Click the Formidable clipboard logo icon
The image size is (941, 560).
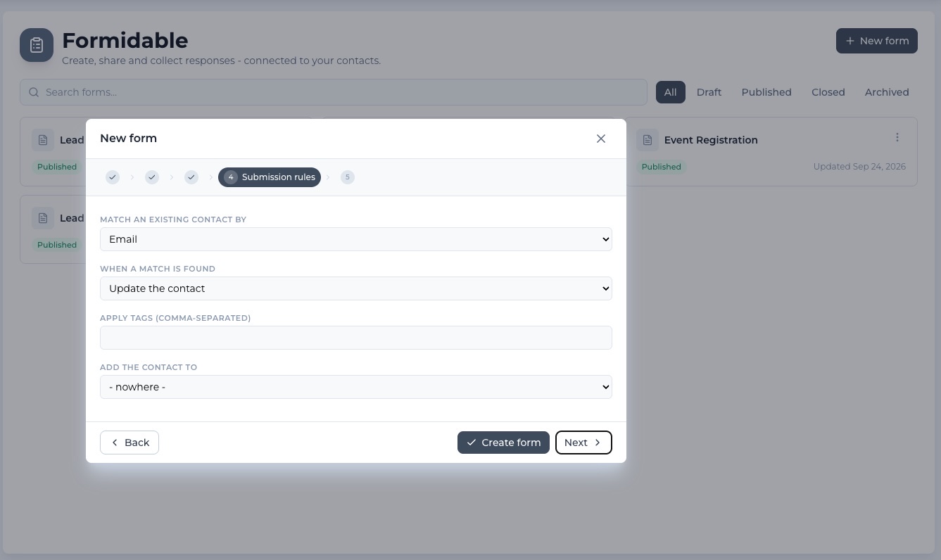pyautogui.click(x=37, y=45)
